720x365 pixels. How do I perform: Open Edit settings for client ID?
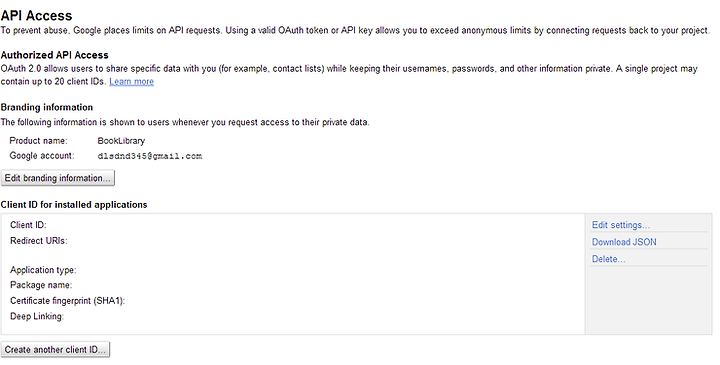(x=620, y=225)
